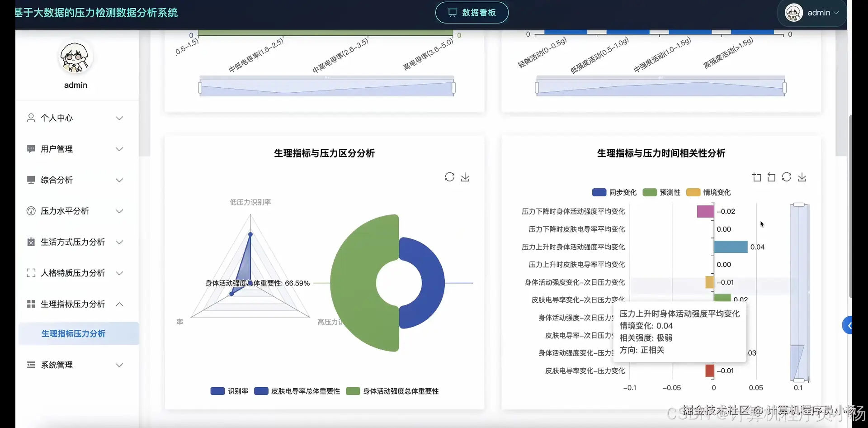
Task: Toggle the 情境变化 legend series
Action: pyautogui.click(x=708, y=192)
